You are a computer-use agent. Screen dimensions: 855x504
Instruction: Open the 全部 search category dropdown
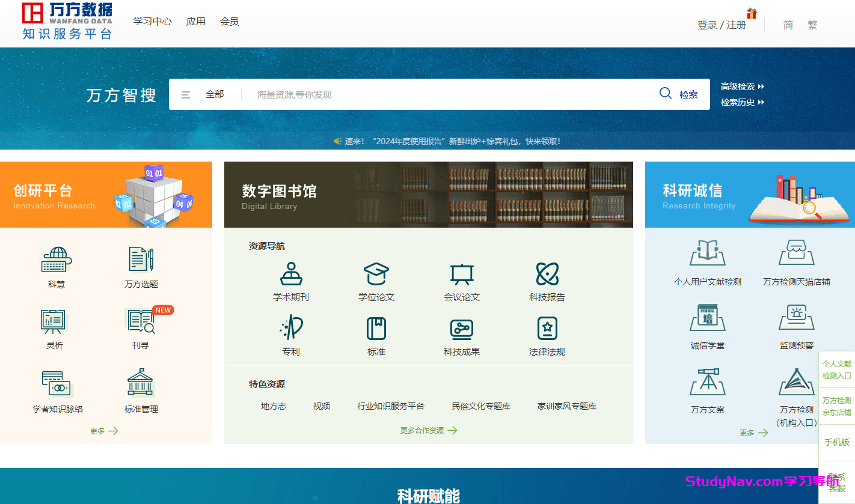tap(216, 94)
